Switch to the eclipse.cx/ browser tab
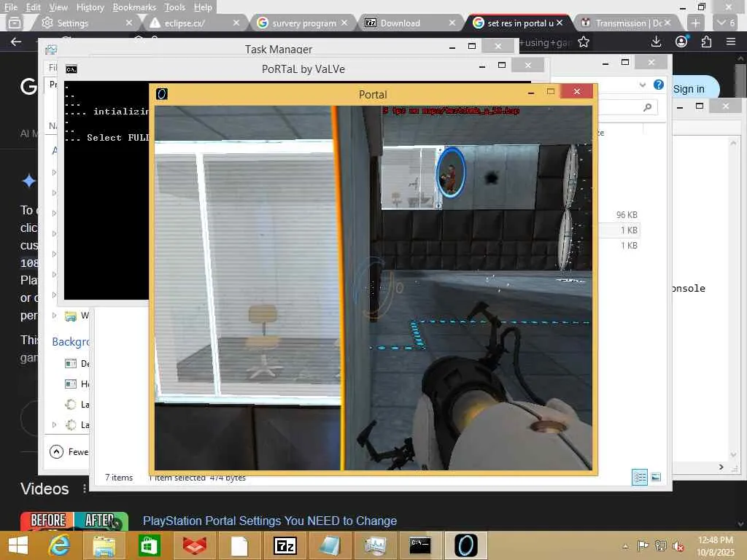This screenshot has height=560, width=747. click(x=194, y=23)
